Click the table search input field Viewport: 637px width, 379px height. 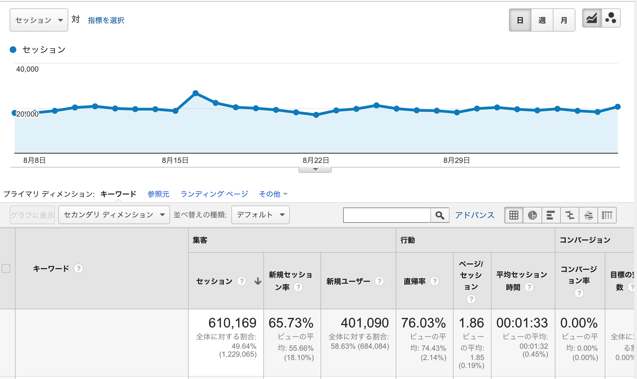click(x=387, y=215)
